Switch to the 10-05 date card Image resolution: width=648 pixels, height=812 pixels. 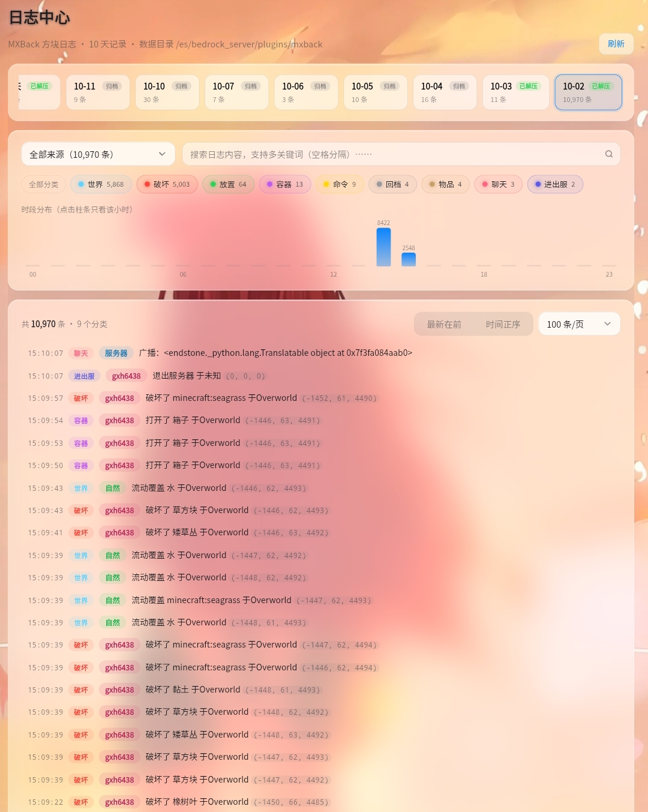376,92
